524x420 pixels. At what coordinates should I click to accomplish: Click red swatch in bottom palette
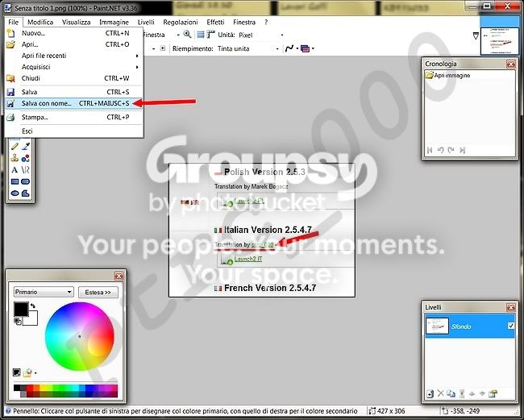pyautogui.click(x=30, y=388)
